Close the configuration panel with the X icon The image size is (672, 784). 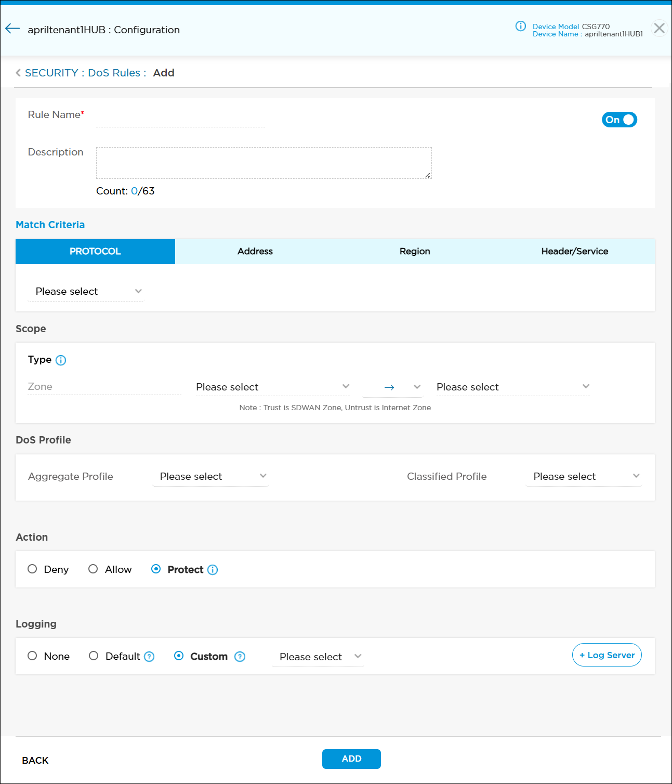pyautogui.click(x=659, y=28)
